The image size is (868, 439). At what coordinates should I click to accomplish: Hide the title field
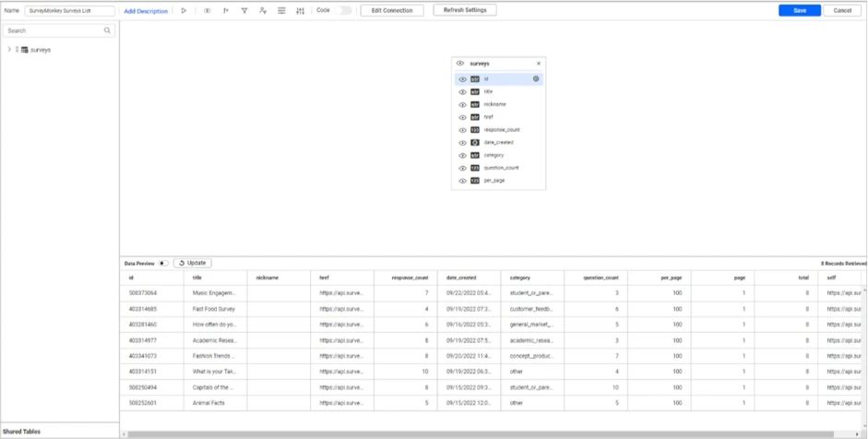[463, 92]
